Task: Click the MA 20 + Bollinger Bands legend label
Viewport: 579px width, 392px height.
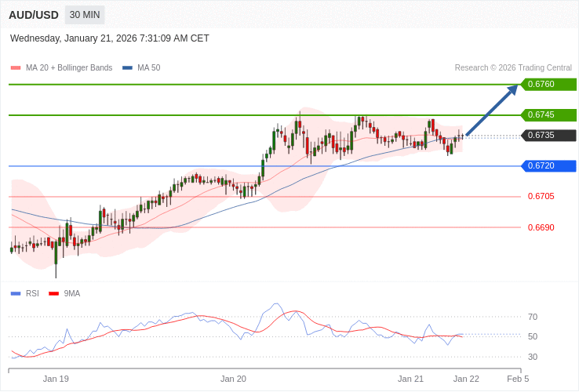Action: (x=69, y=68)
